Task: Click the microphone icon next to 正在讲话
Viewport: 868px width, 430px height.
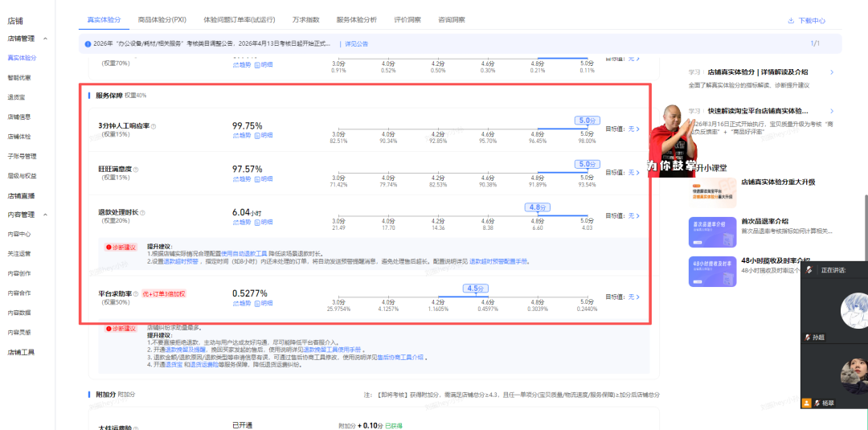Action: click(809, 269)
